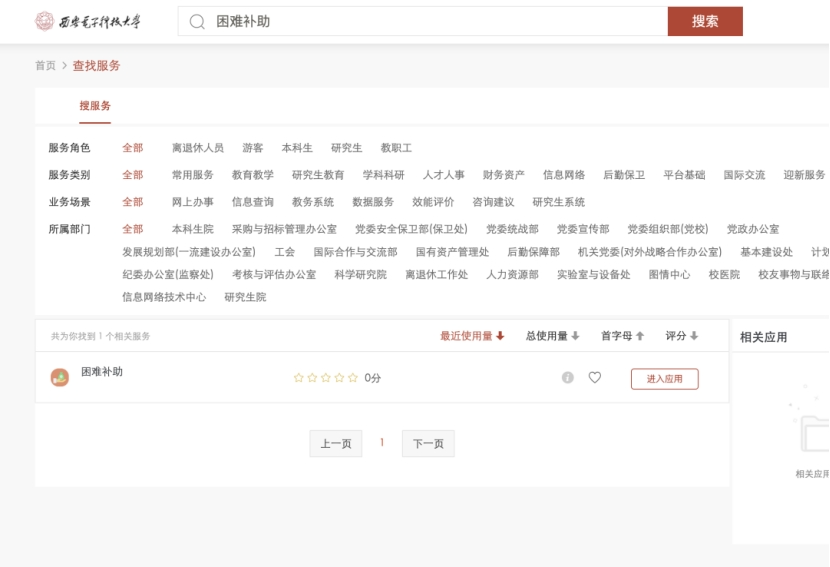Favorite 困难补助 with the heart icon
830x567 pixels.
(595, 378)
